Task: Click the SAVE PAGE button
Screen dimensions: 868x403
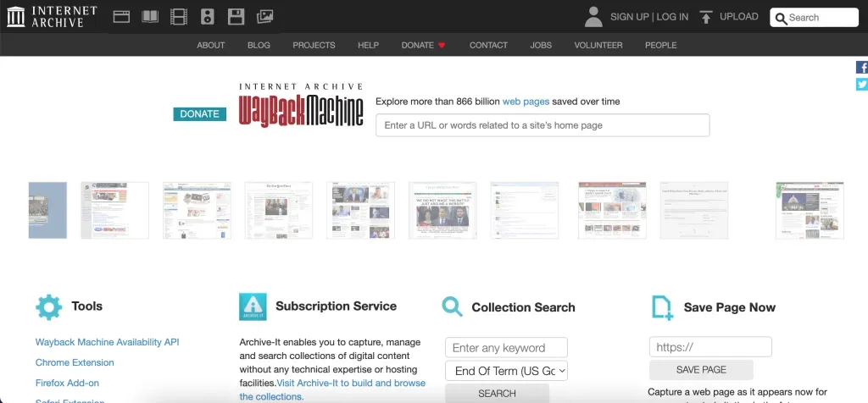Action: click(701, 370)
